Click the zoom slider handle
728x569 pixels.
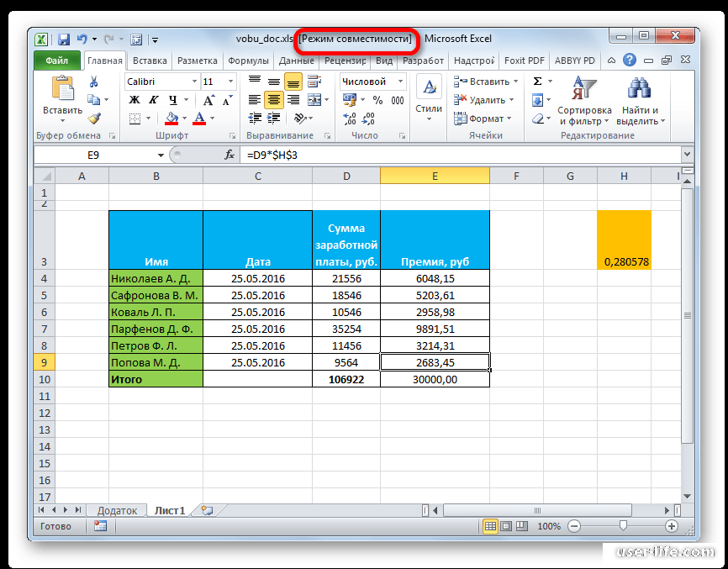623,525
